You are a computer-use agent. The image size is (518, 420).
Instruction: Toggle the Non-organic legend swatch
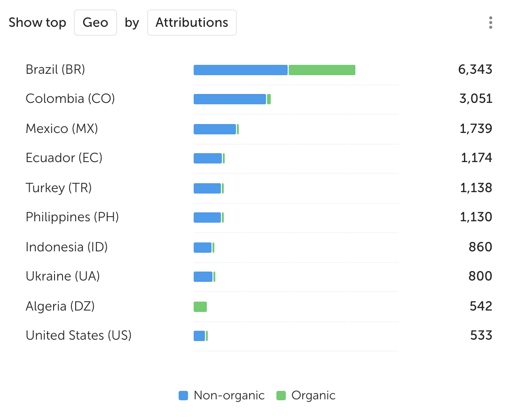[x=183, y=396]
